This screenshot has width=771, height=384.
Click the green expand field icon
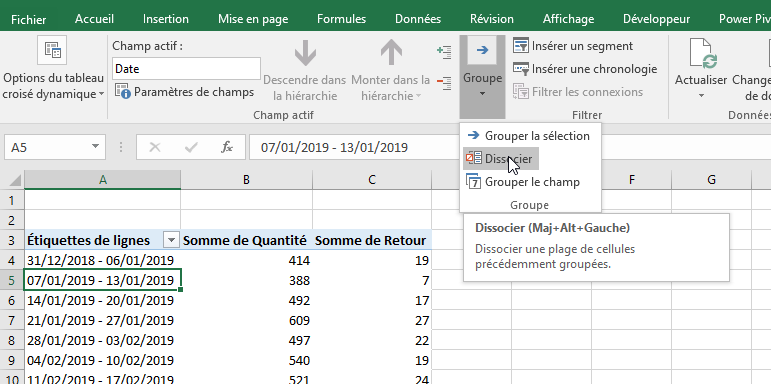pos(444,52)
